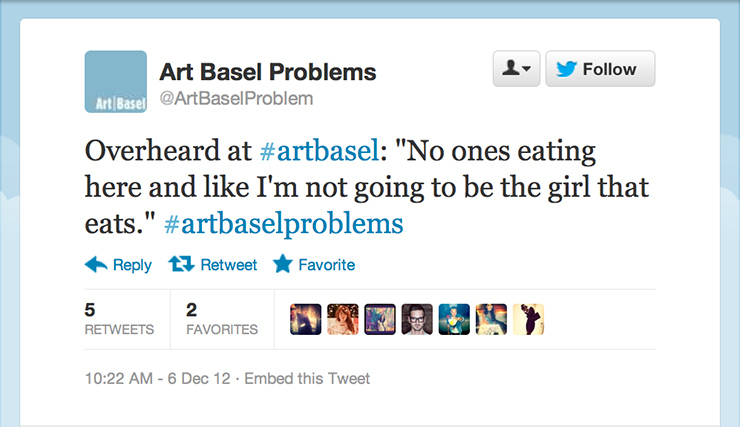Open the #artbaselproblems hashtag
740x427 pixels.
tap(284, 224)
